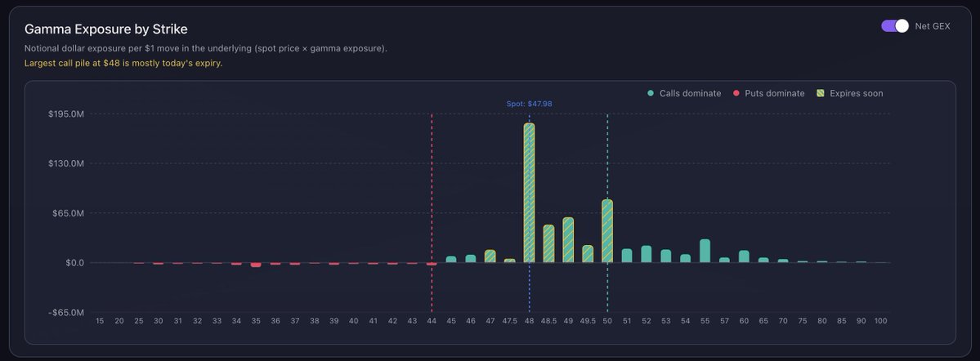The height and width of the screenshot is (361, 980).
Task: Click the Expires soon legend swatch
Action: [821, 94]
